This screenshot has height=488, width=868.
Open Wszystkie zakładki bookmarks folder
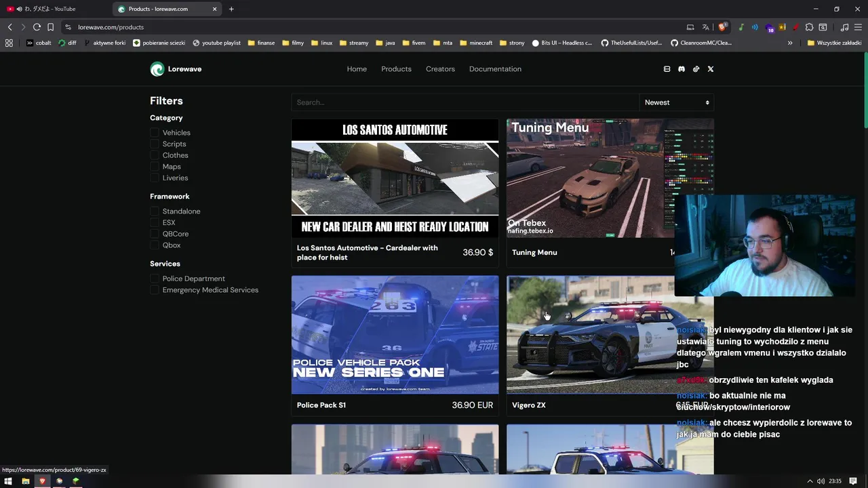tap(834, 43)
